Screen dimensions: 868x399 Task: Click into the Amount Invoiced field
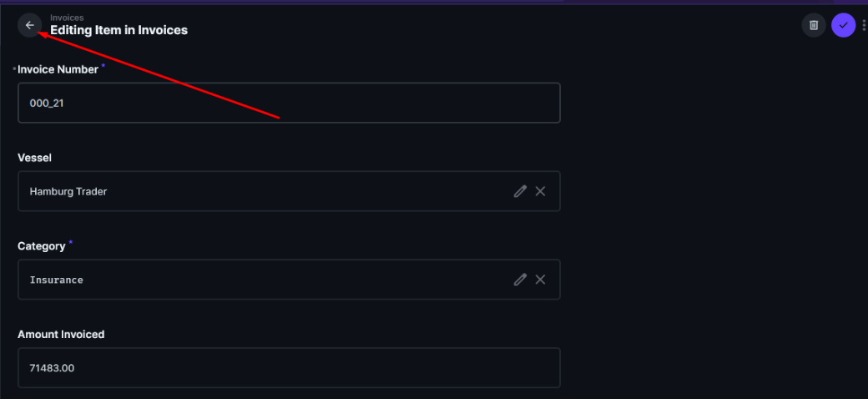tap(289, 367)
